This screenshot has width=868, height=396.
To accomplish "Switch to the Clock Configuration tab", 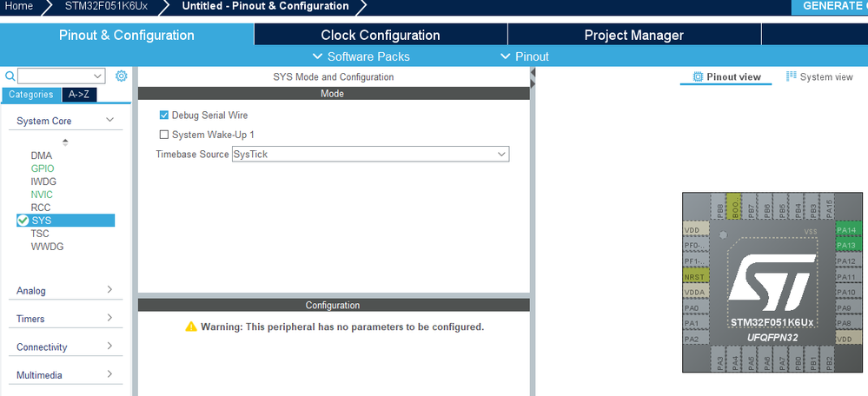I will pos(381,35).
